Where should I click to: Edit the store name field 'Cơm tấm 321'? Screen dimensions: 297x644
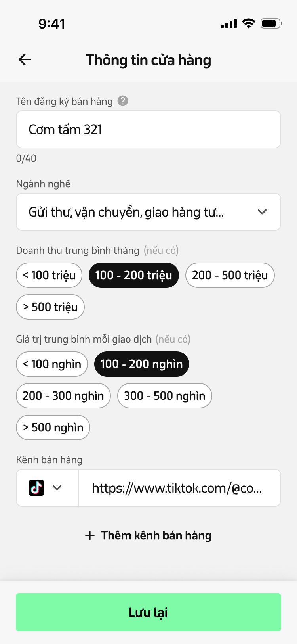pyautogui.click(x=148, y=129)
